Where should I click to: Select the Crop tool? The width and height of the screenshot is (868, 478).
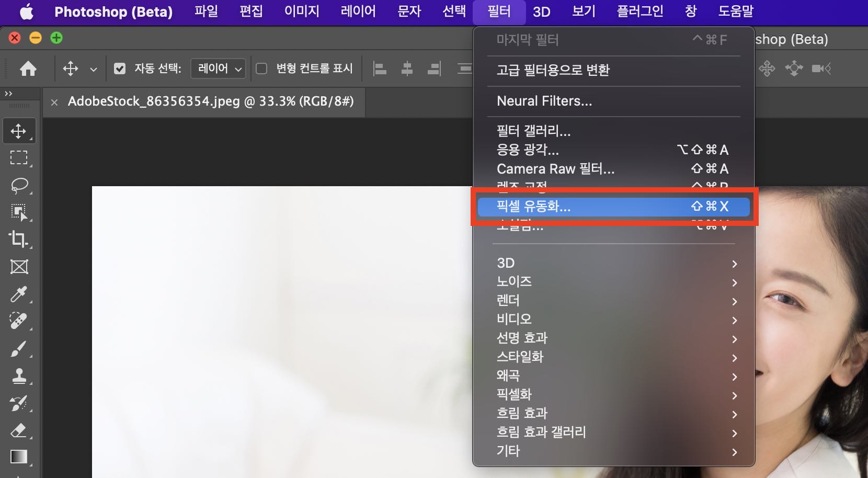(19, 239)
